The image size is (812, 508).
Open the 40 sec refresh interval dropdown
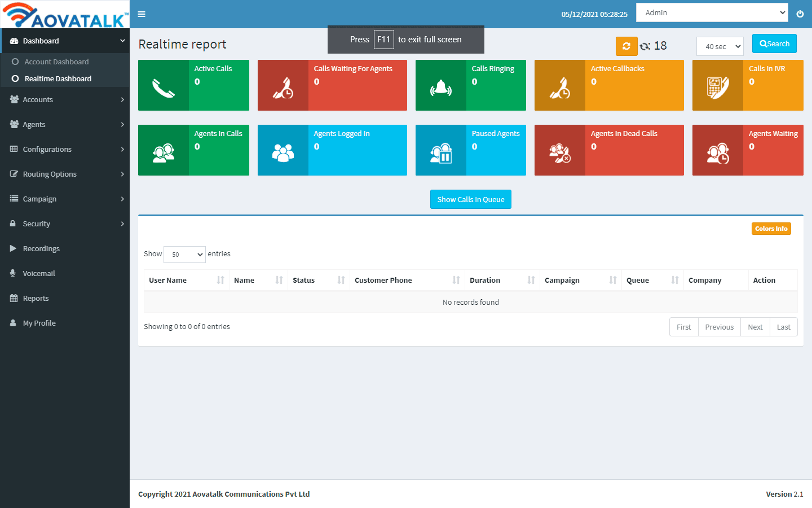(720, 46)
